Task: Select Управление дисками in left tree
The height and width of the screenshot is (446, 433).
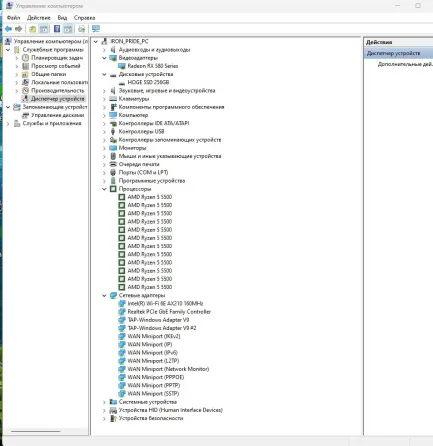Action: 57,115
